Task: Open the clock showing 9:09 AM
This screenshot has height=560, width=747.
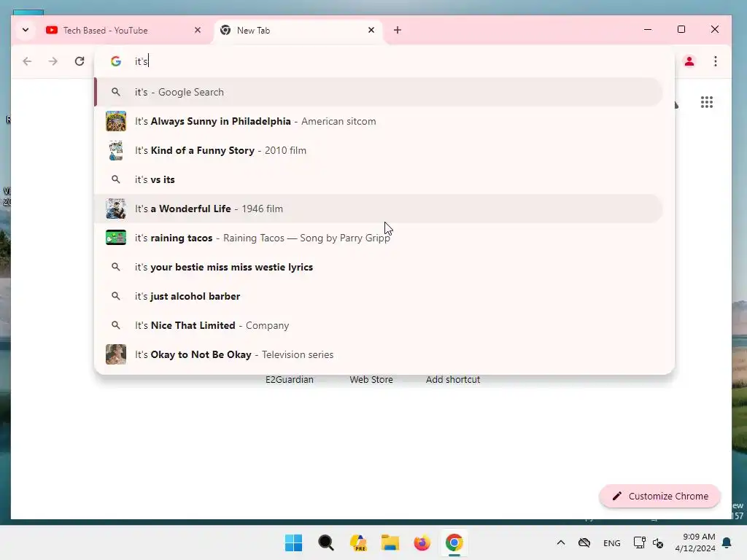Action: tap(695, 542)
